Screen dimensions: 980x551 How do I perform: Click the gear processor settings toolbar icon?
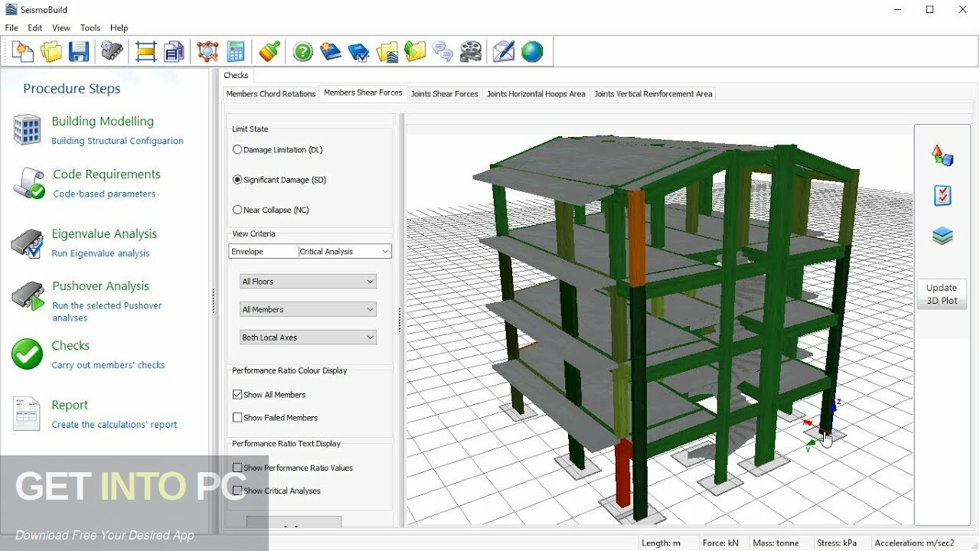coord(112,51)
